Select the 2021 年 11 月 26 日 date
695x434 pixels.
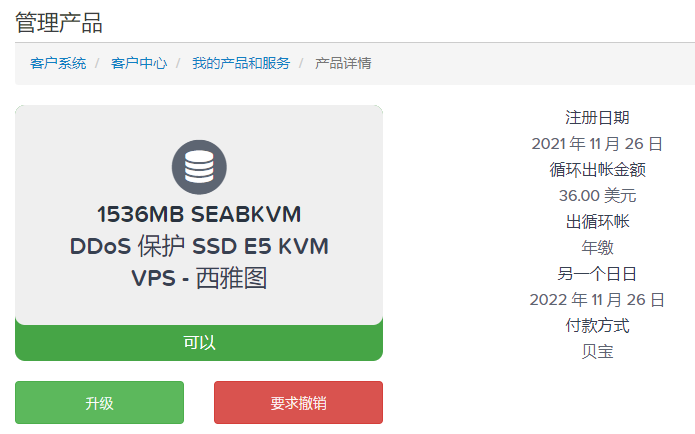click(597, 144)
